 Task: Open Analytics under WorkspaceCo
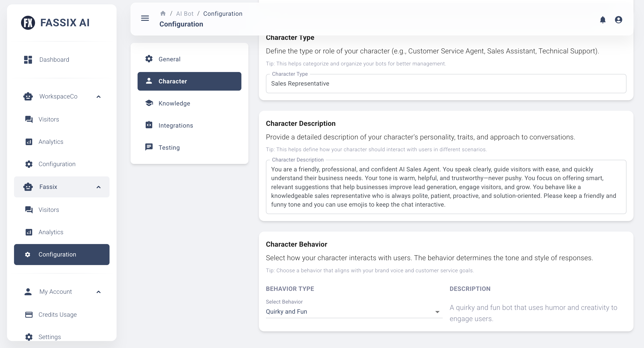(x=51, y=142)
